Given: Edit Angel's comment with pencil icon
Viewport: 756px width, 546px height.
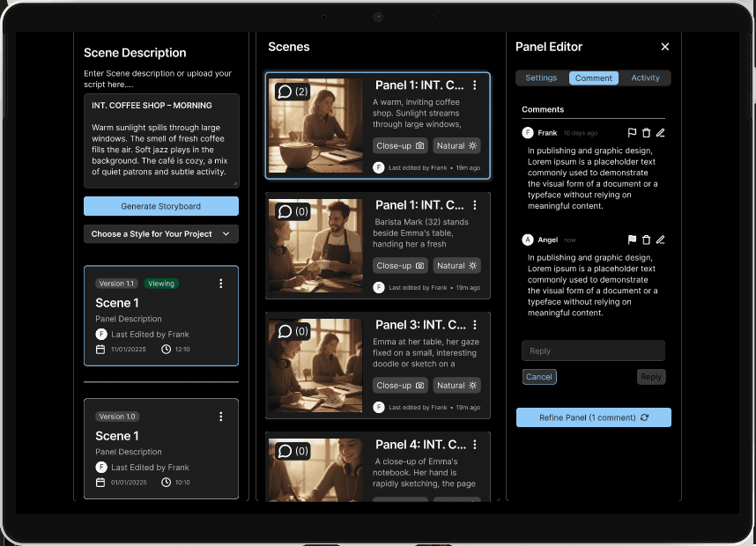Looking at the screenshot, I should [x=661, y=240].
